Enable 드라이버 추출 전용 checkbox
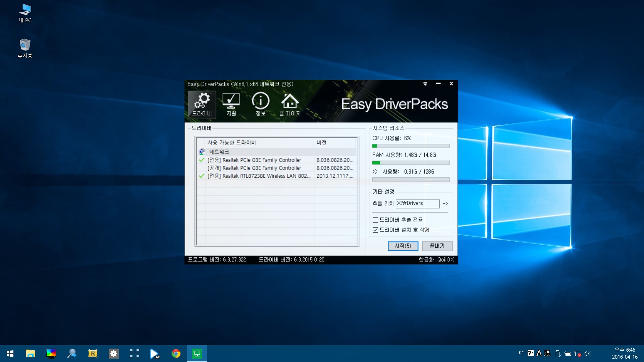The image size is (644, 362). pyautogui.click(x=375, y=220)
